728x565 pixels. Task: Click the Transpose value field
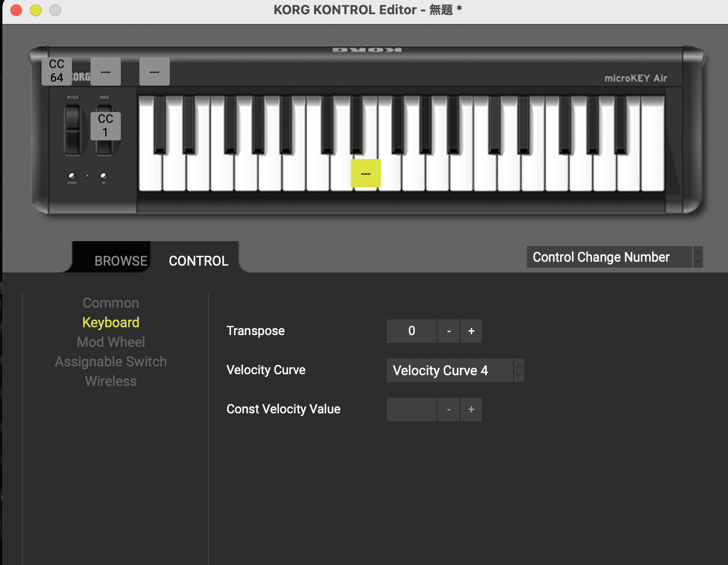click(x=412, y=331)
